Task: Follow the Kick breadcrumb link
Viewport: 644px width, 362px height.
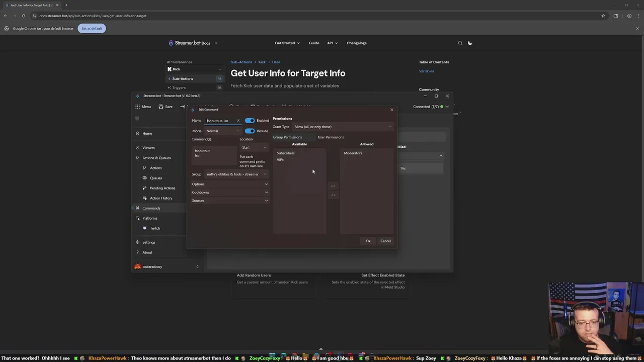Action: pos(262,62)
